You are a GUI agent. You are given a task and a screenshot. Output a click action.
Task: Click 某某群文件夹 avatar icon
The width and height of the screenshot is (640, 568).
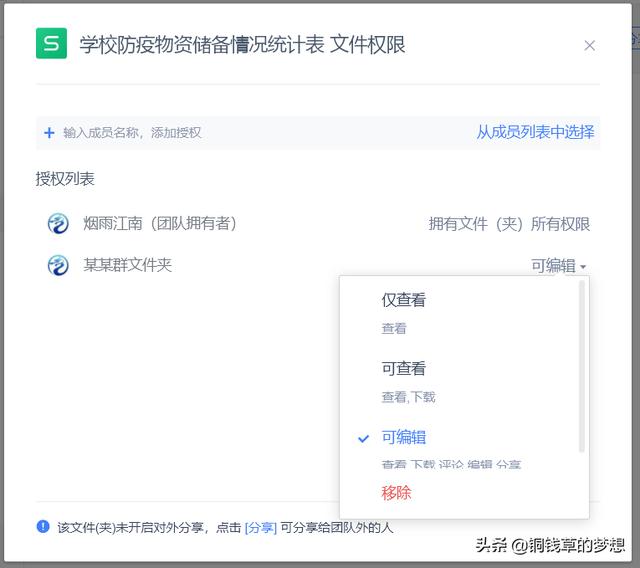click(x=58, y=266)
